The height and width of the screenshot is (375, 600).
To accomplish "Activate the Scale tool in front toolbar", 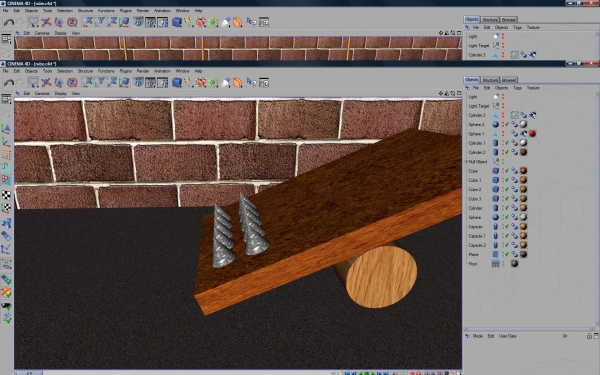I will tap(59, 82).
